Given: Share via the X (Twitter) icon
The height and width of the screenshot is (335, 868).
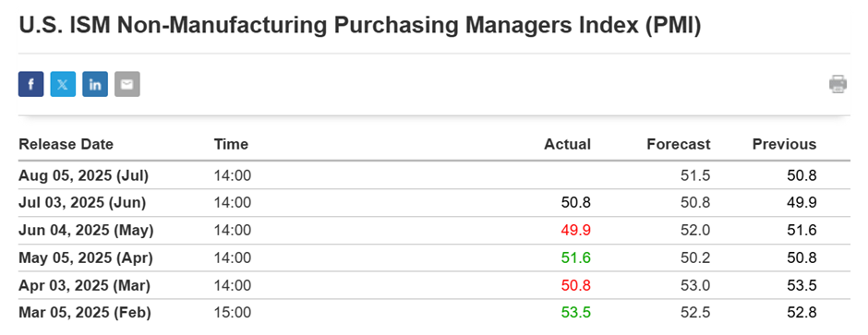Looking at the screenshot, I should coord(63,84).
